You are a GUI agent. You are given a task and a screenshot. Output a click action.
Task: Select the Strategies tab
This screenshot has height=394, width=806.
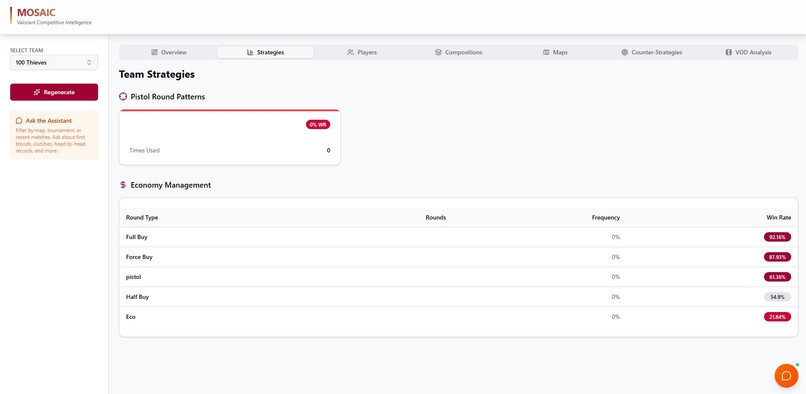pos(265,52)
